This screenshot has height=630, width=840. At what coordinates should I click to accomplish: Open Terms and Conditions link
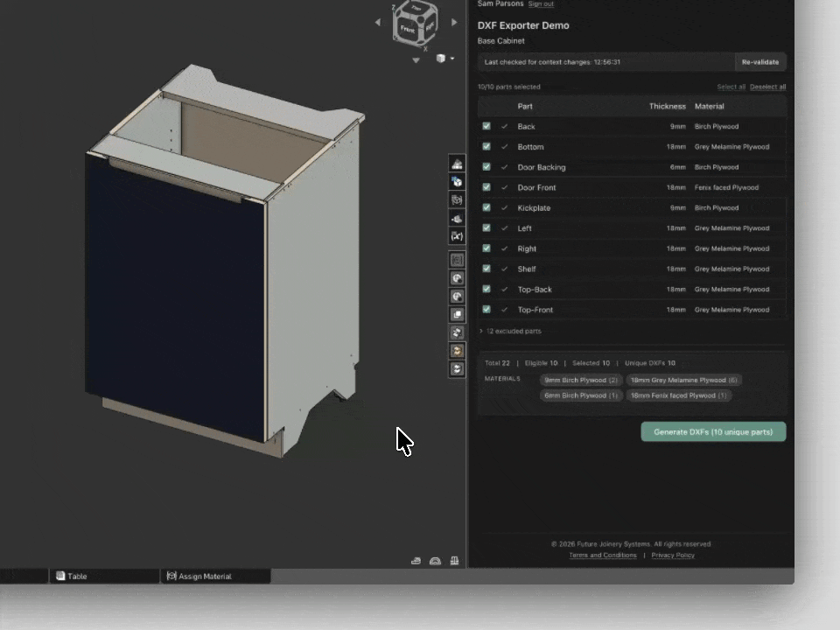603,555
